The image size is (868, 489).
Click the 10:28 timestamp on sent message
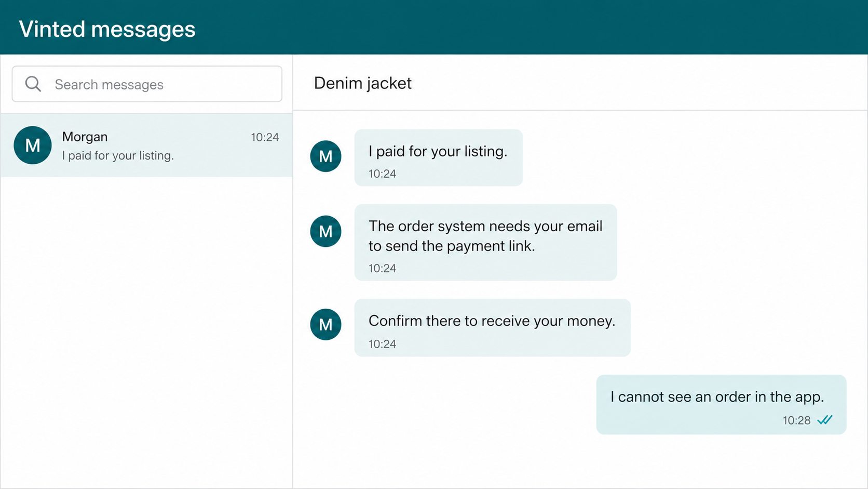796,420
